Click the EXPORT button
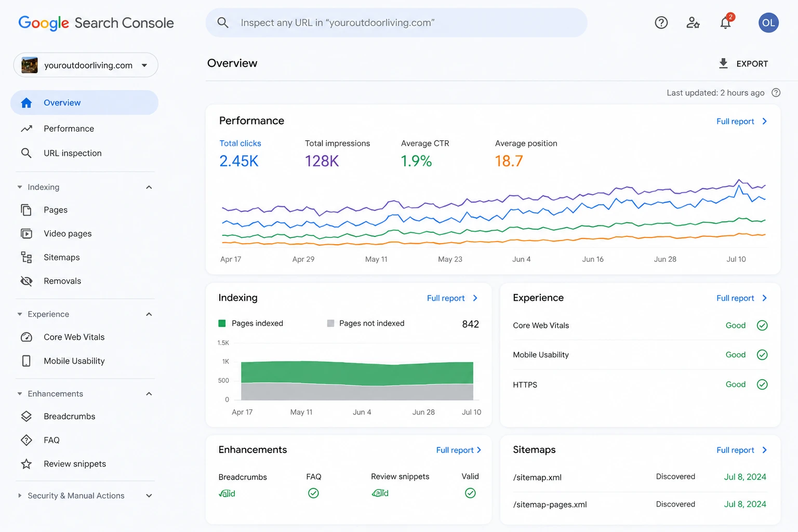Screen dimensions: 798x532 pos(743,63)
